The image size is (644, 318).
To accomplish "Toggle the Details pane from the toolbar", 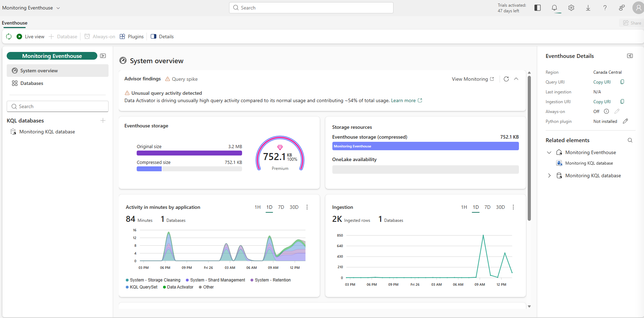I will [162, 37].
